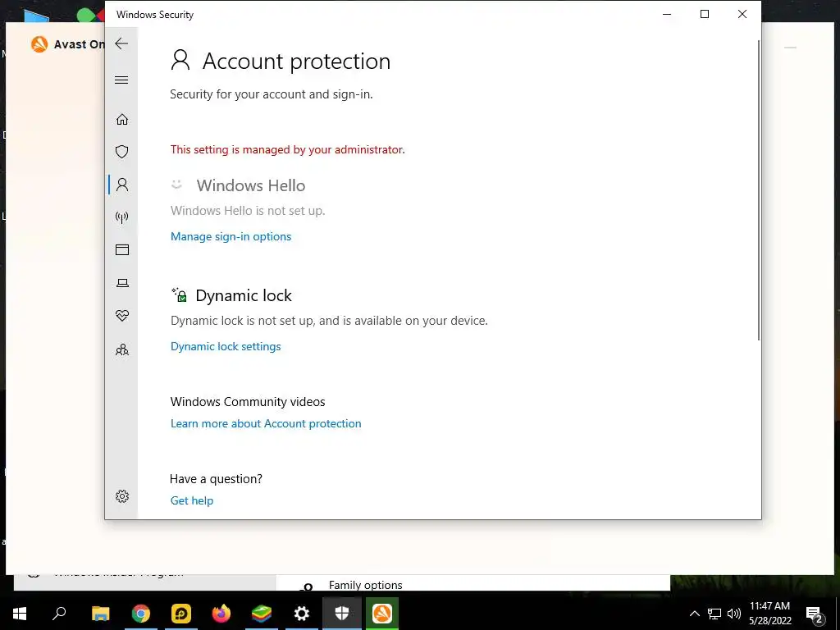This screenshot has width=840, height=630.
Task: Click Learn more about Account protection
Action: [266, 423]
